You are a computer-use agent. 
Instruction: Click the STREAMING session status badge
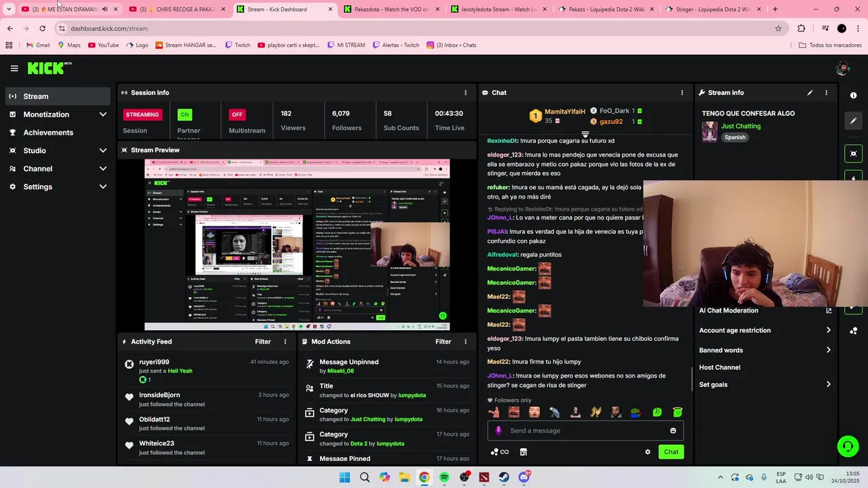point(142,115)
